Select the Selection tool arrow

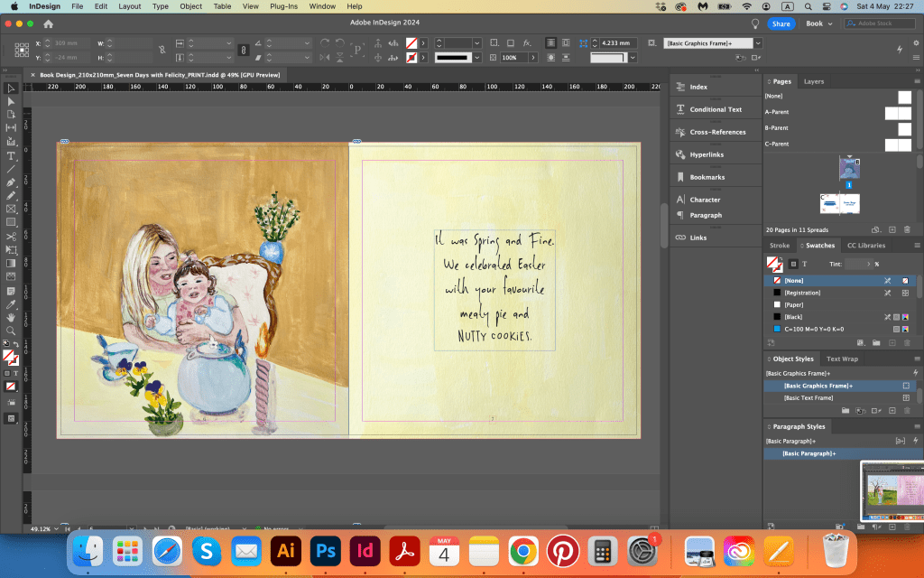[11, 89]
